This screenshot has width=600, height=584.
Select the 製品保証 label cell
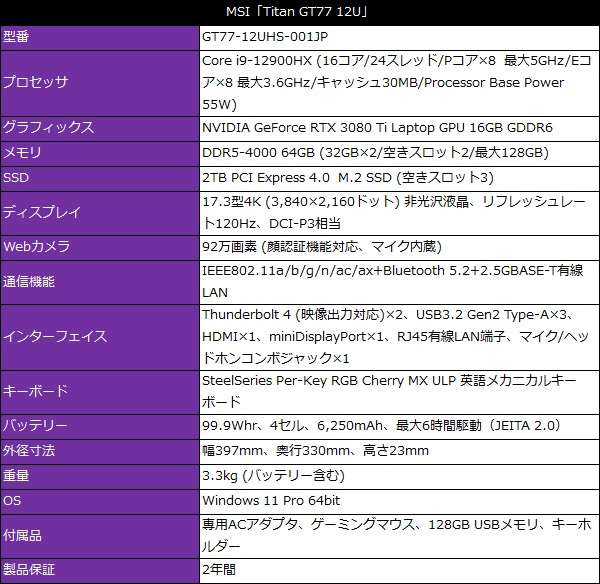100,571
